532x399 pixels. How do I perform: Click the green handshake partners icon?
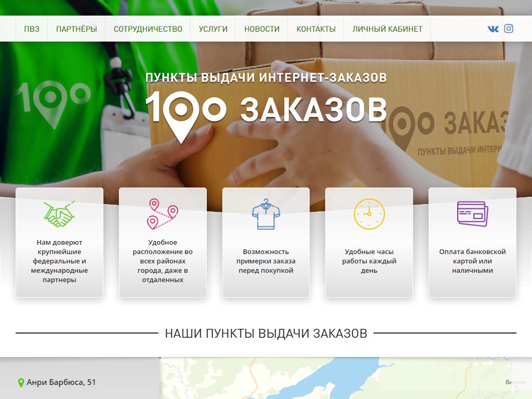pos(59,214)
